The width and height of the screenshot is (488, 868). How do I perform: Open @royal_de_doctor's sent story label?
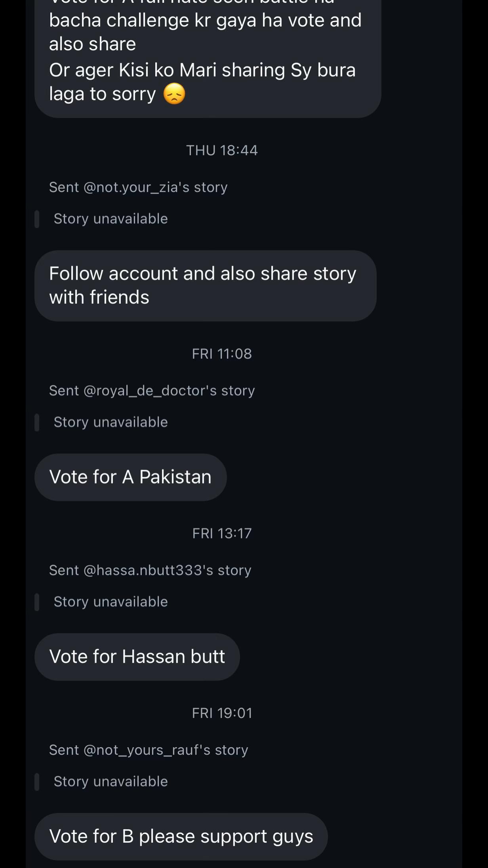point(152,391)
